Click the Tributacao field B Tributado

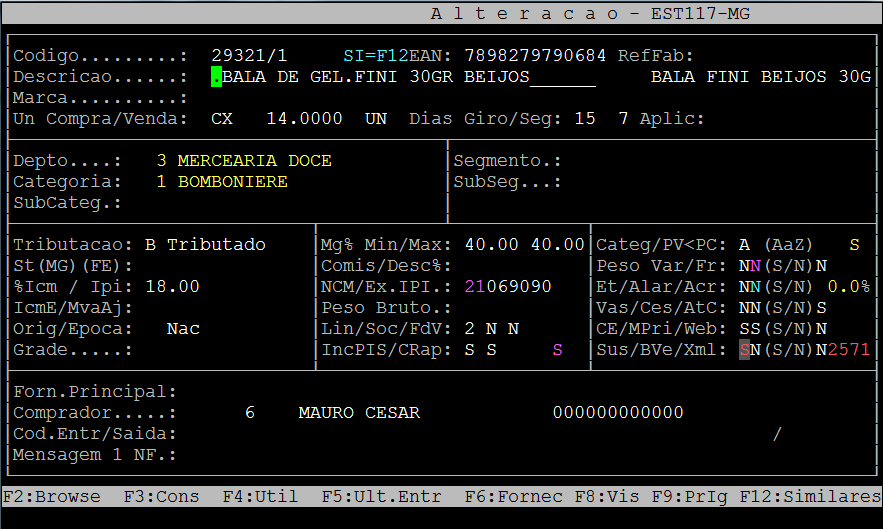[x=205, y=245]
